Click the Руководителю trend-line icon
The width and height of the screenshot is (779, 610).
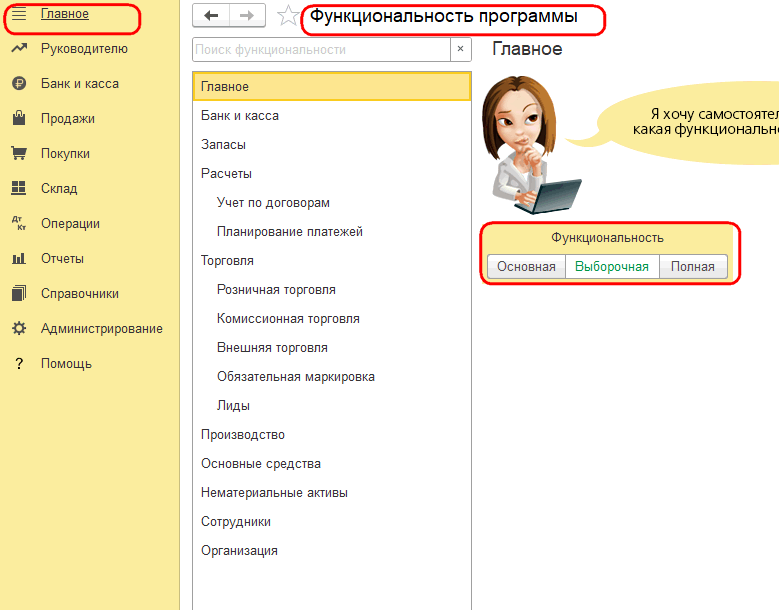[19, 48]
